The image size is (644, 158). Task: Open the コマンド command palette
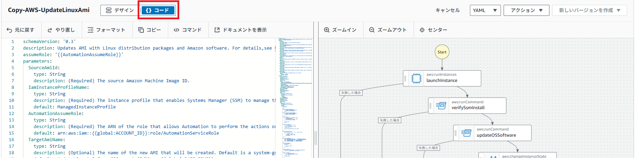[187, 30]
